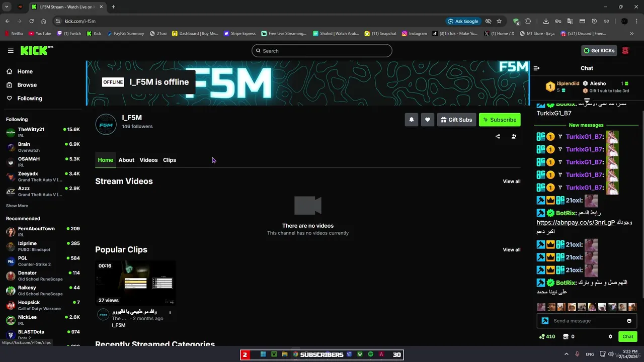
Task: Click the New messages divider in chat
Action: pos(586,125)
